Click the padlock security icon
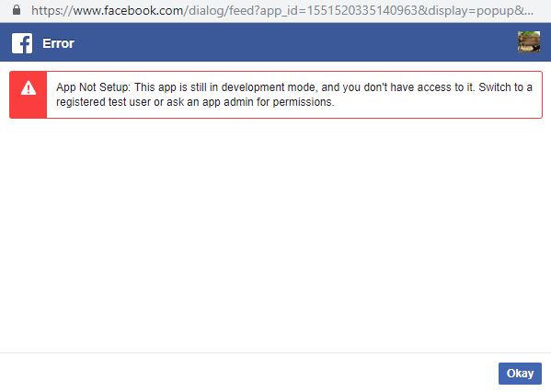 click(17, 9)
